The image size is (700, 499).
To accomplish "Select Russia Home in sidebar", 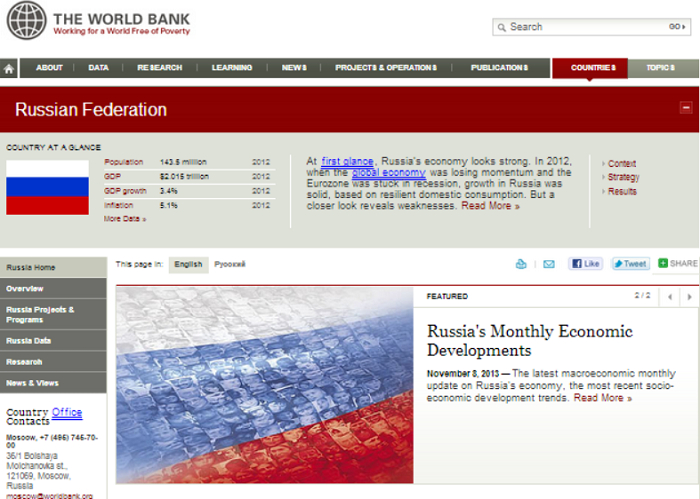I will [x=53, y=267].
